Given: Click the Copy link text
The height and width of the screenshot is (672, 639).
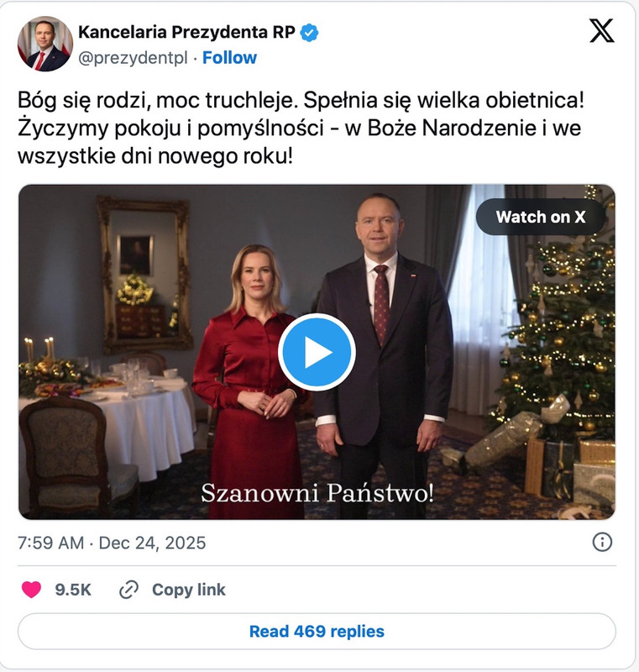Looking at the screenshot, I should (x=188, y=590).
